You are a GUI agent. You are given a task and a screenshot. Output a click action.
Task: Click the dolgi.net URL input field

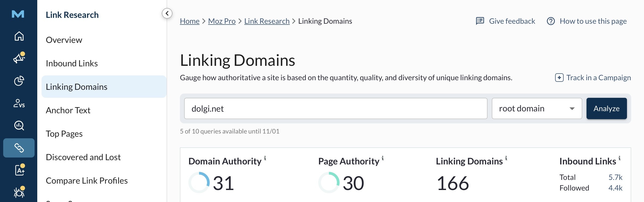(x=336, y=108)
